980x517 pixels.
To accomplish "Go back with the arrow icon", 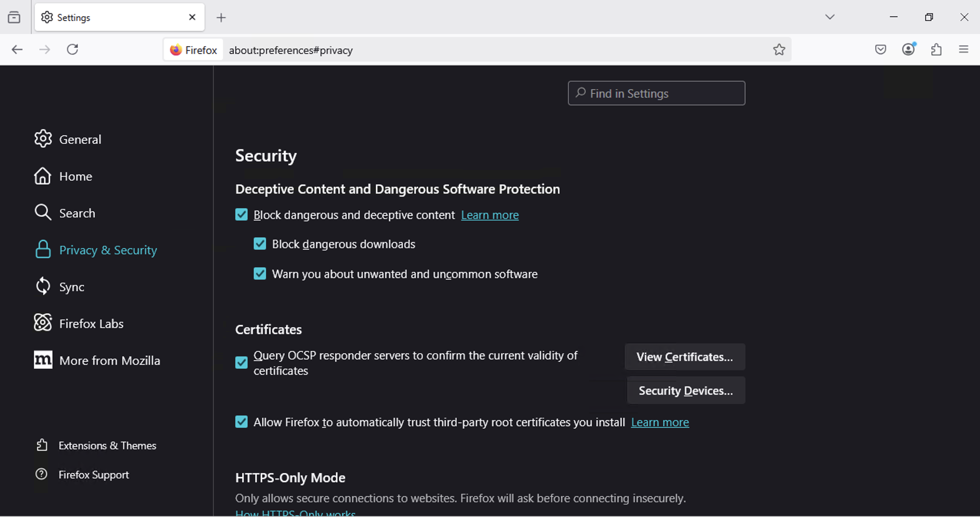I will [x=17, y=50].
